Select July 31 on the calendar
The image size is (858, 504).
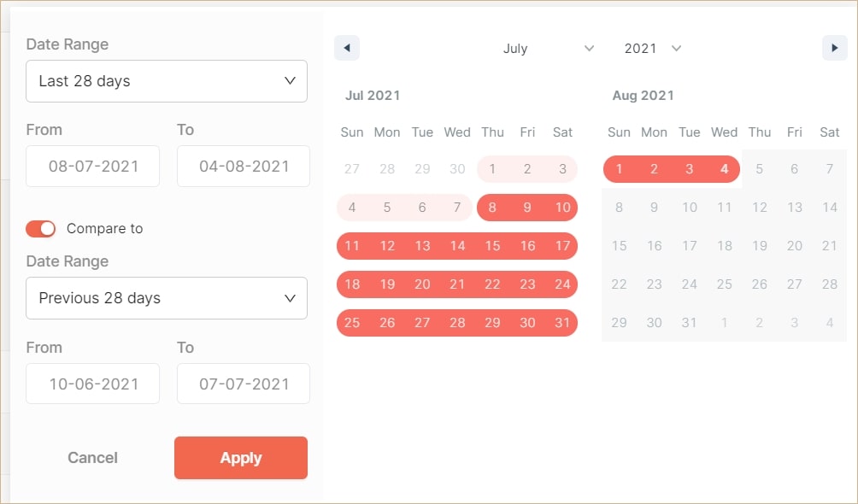click(562, 323)
